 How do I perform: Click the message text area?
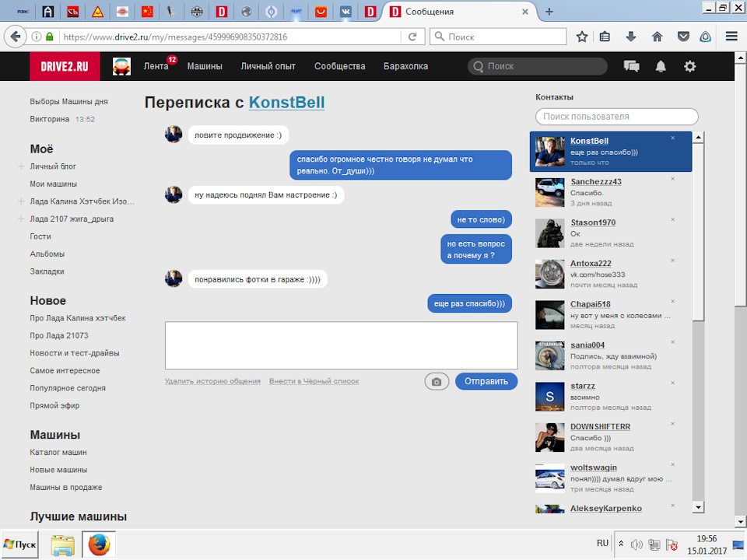pos(341,345)
